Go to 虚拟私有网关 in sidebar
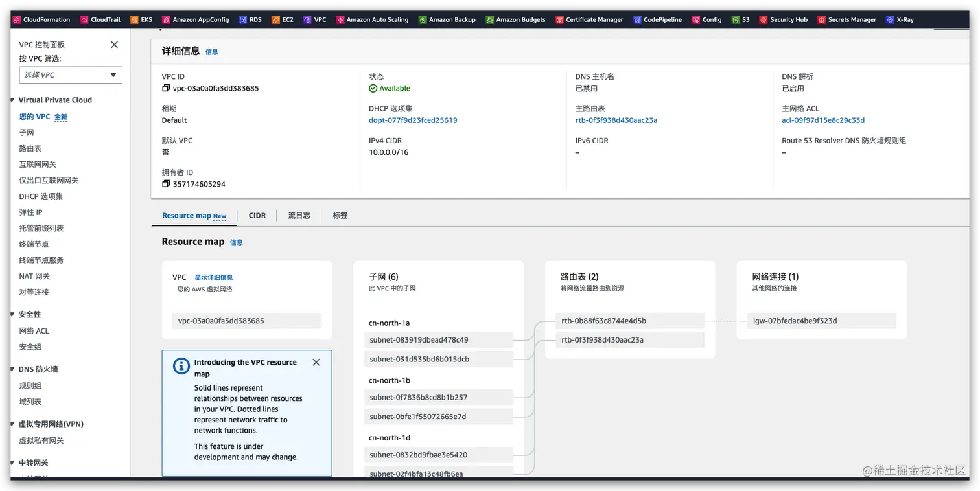 click(x=41, y=440)
